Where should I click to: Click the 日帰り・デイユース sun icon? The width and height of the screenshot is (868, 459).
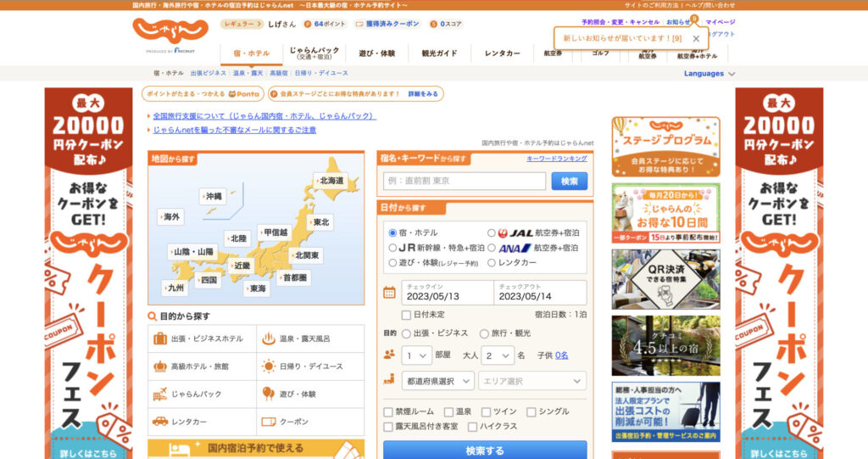pyautogui.click(x=269, y=366)
